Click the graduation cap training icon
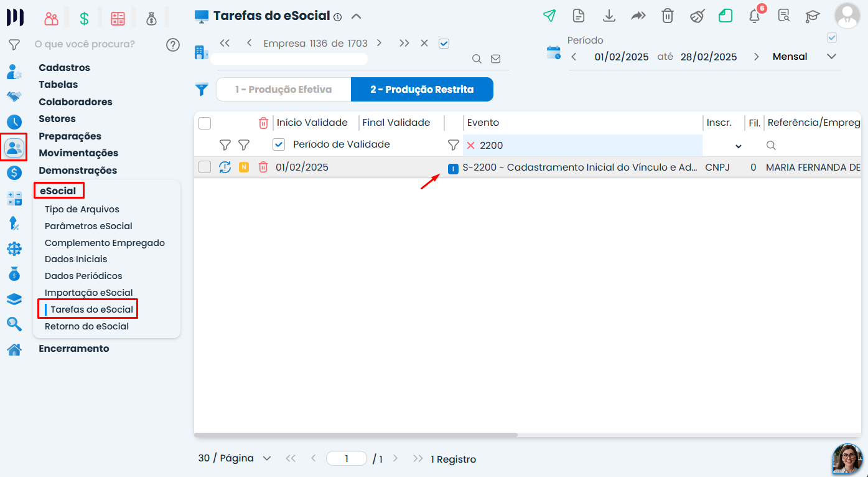This screenshot has height=477, width=868. tap(813, 16)
